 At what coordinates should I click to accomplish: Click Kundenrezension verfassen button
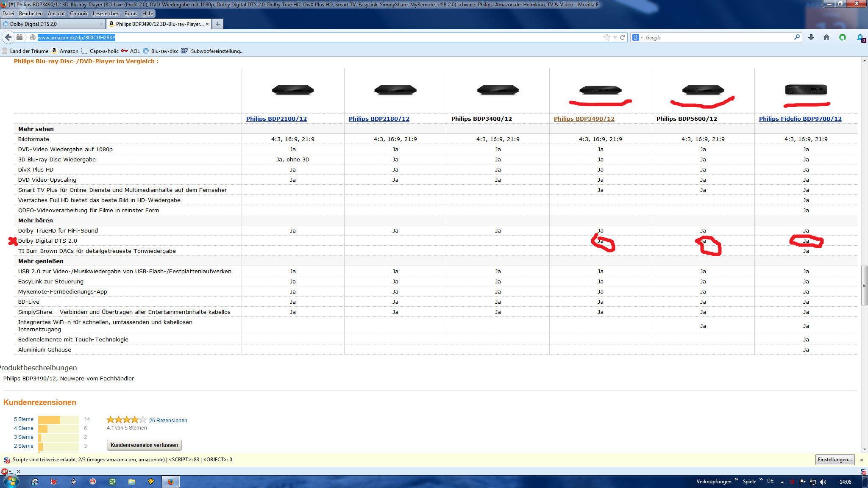[144, 445]
